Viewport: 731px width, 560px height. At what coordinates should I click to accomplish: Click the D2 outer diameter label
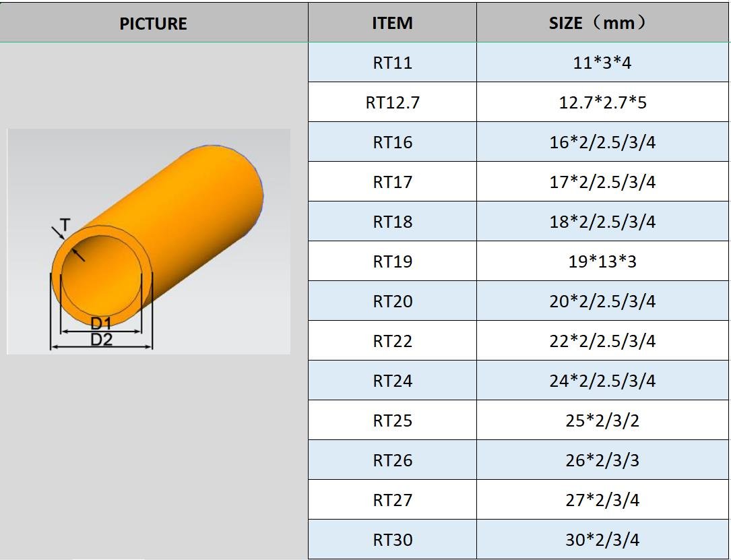click(x=101, y=340)
